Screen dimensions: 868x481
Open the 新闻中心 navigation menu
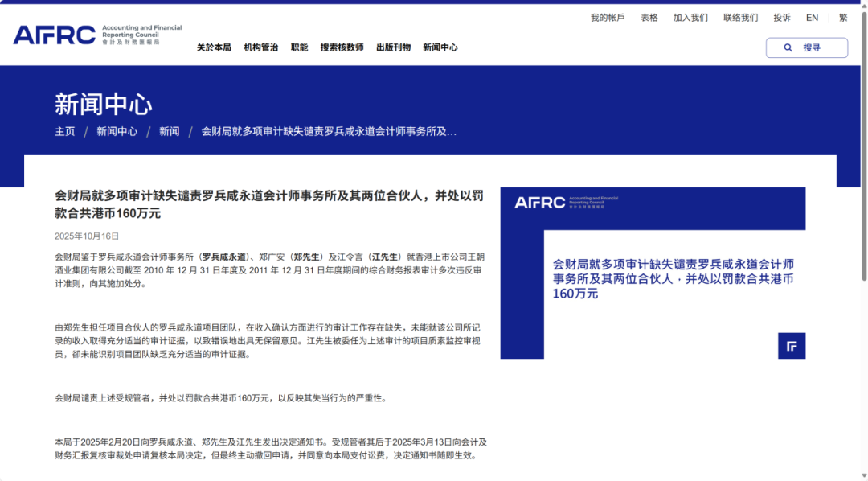click(x=440, y=47)
